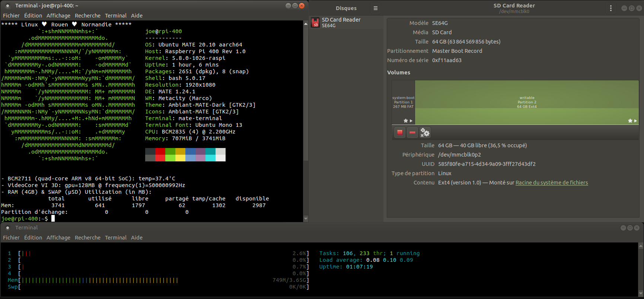Screen dimensions: 644x299
Task: Click the red neofetch color block
Action: click(x=160, y=155)
